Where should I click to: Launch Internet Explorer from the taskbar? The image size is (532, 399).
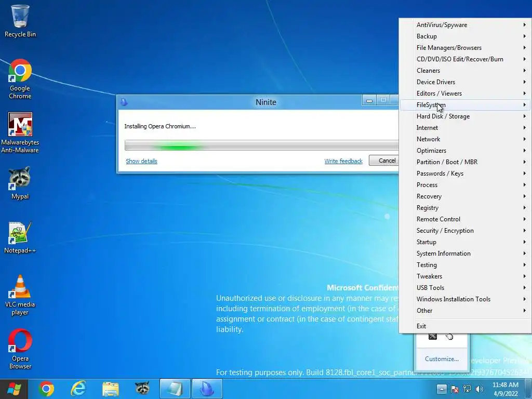[x=78, y=389]
